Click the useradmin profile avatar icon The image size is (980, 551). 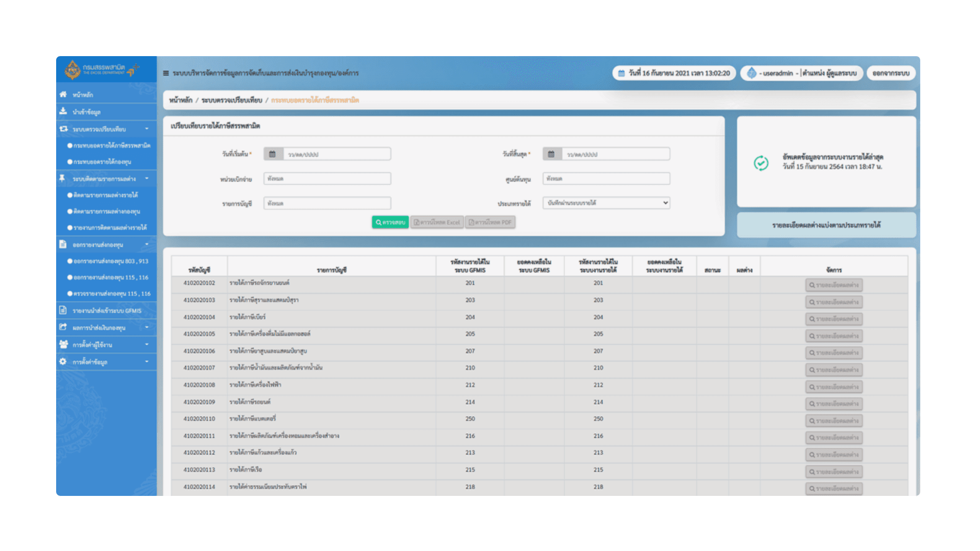point(752,73)
